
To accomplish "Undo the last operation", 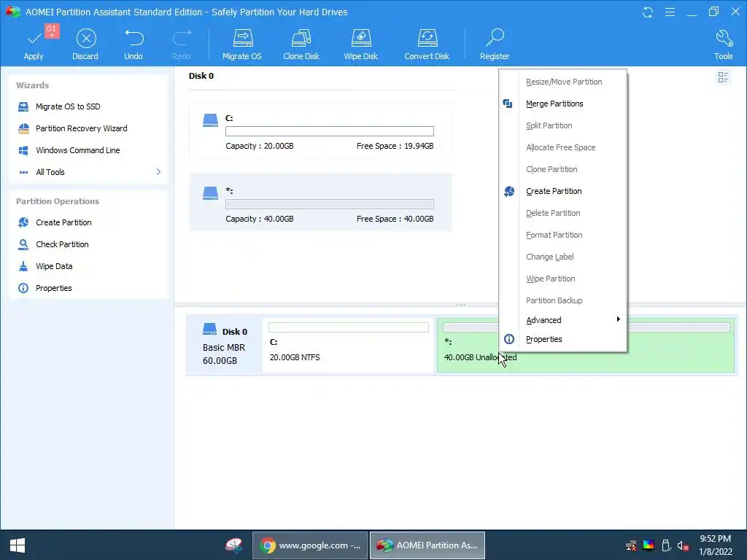I will (133, 44).
